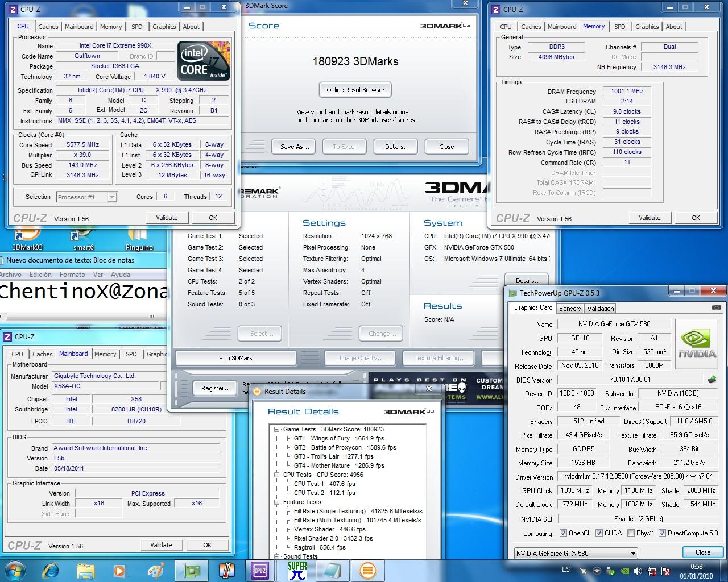The height and width of the screenshot is (582, 728).
Task: Click the BIOS Version field in GPU-Z
Action: coord(630,380)
